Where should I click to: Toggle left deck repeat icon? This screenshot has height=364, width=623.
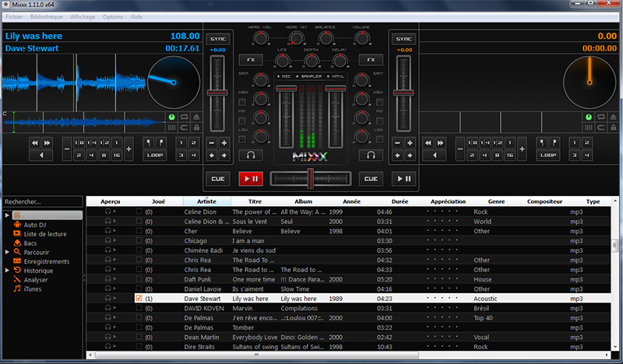[x=184, y=117]
